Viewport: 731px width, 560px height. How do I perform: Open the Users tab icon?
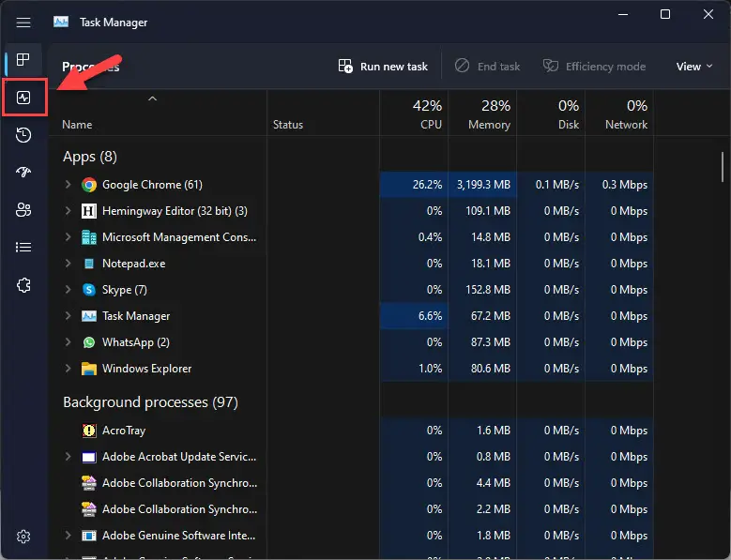(23, 210)
